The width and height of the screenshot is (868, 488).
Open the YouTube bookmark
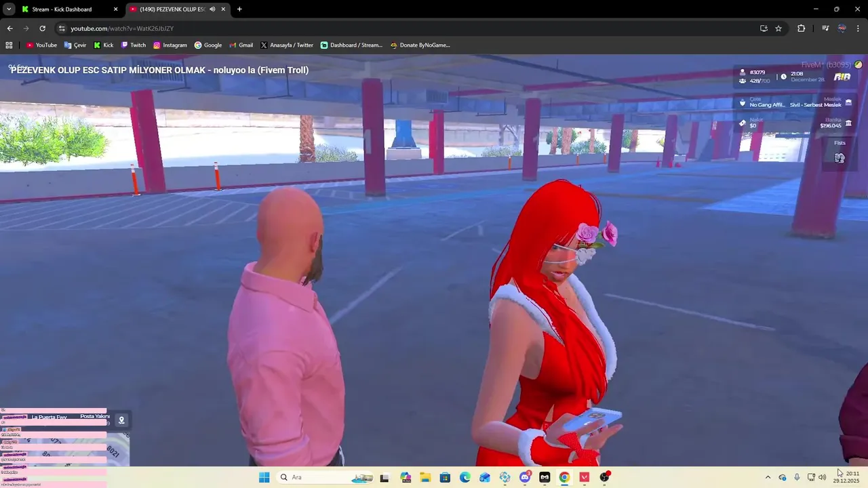41,45
